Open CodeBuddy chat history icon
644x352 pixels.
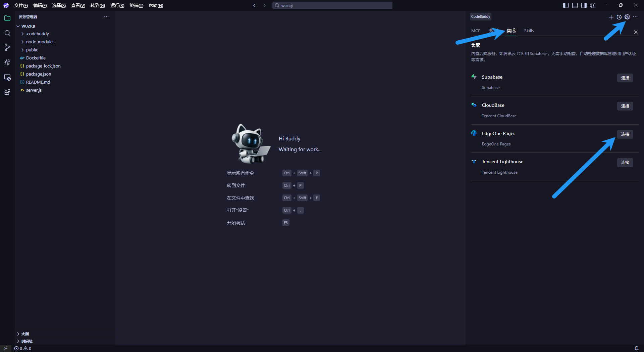point(619,17)
